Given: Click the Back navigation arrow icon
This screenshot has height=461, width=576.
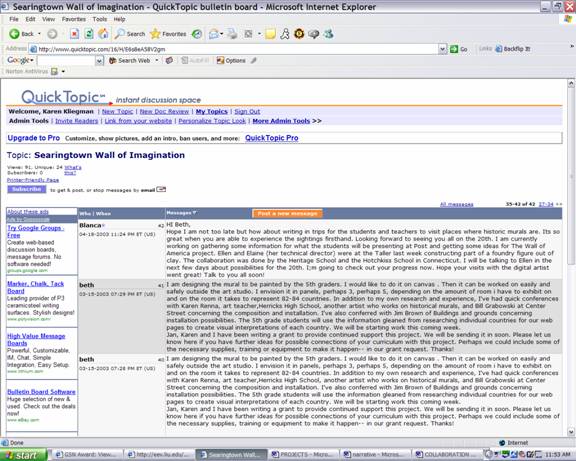Looking at the screenshot, I should [14, 34].
